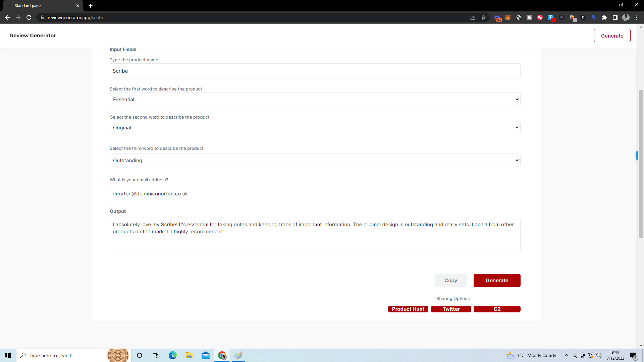The width and height of the screenshot is (644, 362).
Task: Open the Paint app on taskbar
Action: click(238, 355)
